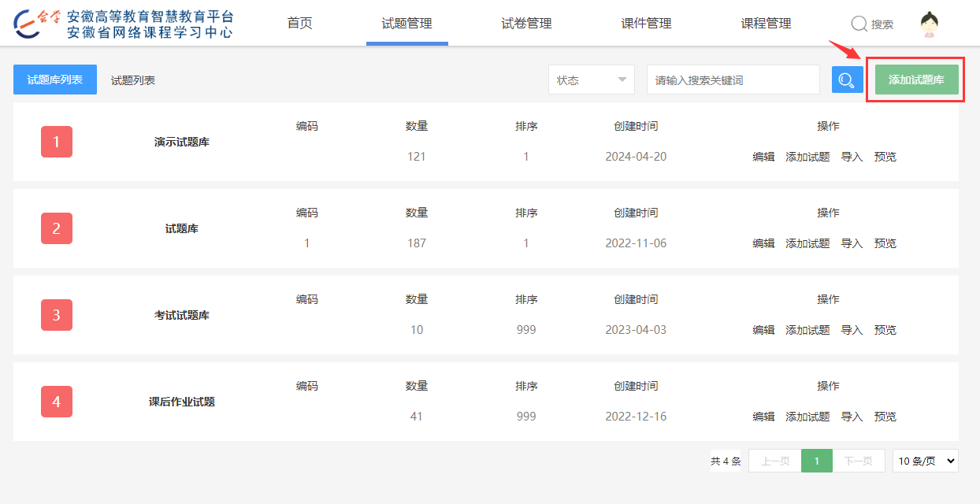
Task: Edit 考试试题库 via 编辑 link
Action: click(x=764, y=330)
